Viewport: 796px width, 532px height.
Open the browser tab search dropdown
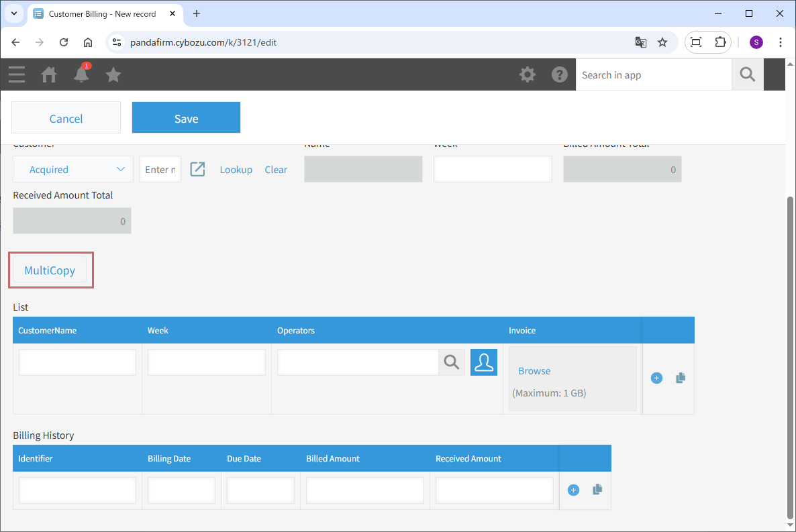[x=14, y=13]
